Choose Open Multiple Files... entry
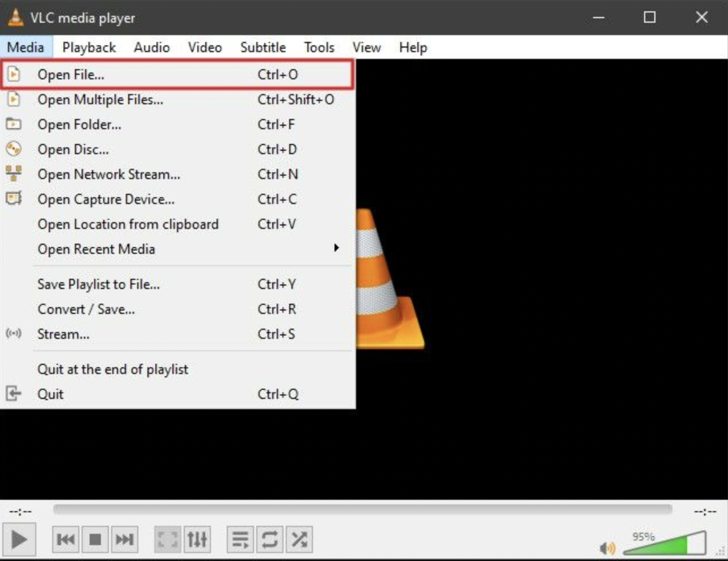This screenshot has width=728, height=561. tap(177, 99)
